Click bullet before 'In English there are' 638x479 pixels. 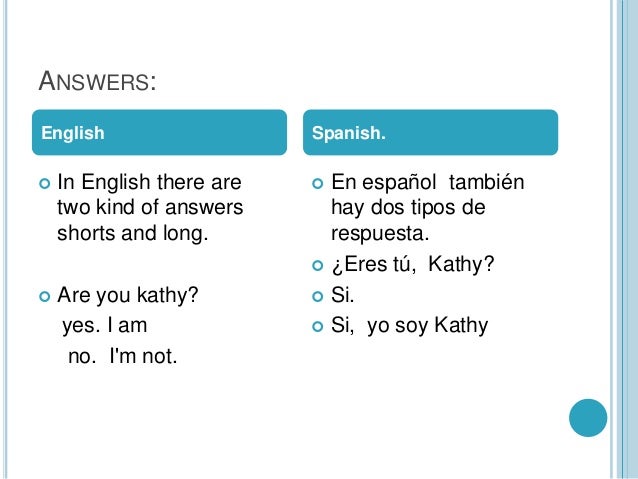[44, 184]
